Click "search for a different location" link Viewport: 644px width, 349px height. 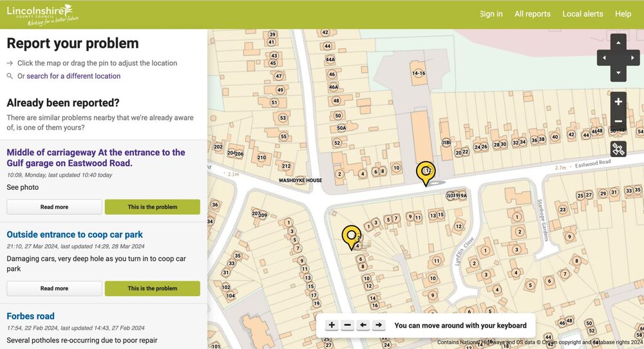73,76
